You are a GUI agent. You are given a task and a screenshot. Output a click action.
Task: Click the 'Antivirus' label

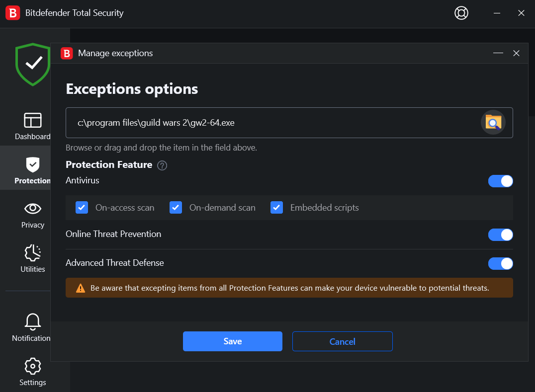(x=82, y=180)
